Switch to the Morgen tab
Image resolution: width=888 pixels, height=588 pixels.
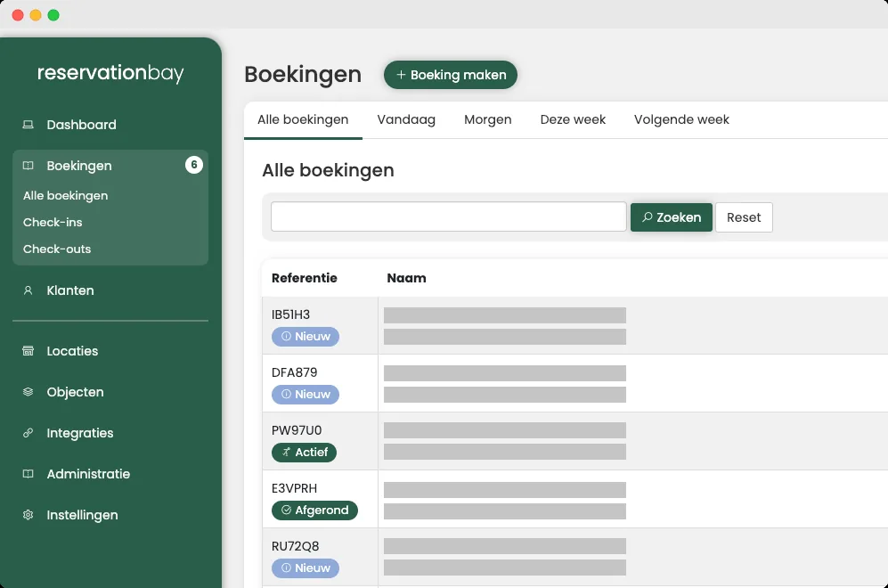[487, 119]
